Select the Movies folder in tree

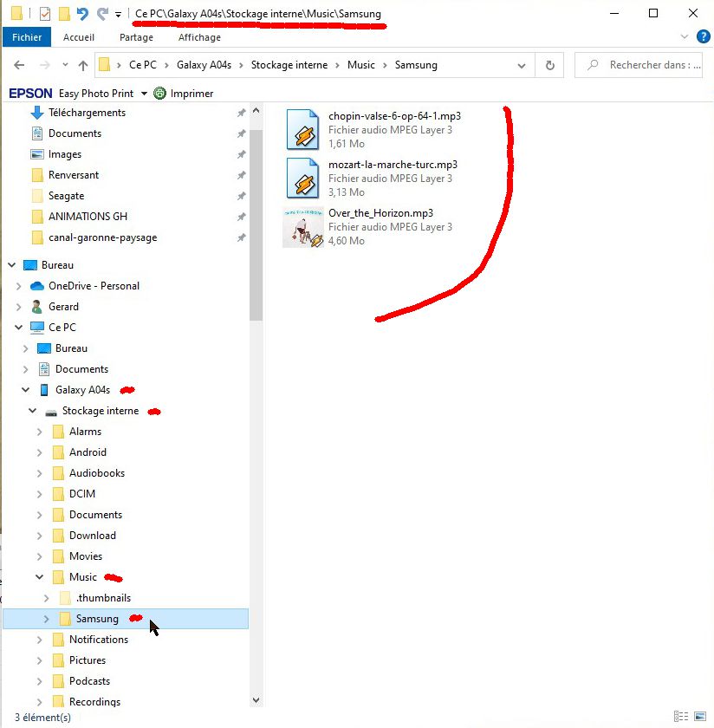click(86, 556)
